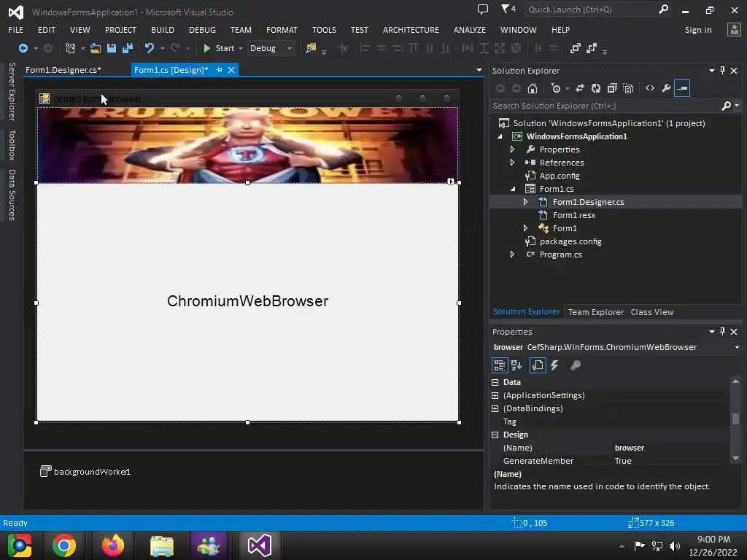Expand the Form1.Designer.cs node
The image size is (747, 560).
point(525,202)
